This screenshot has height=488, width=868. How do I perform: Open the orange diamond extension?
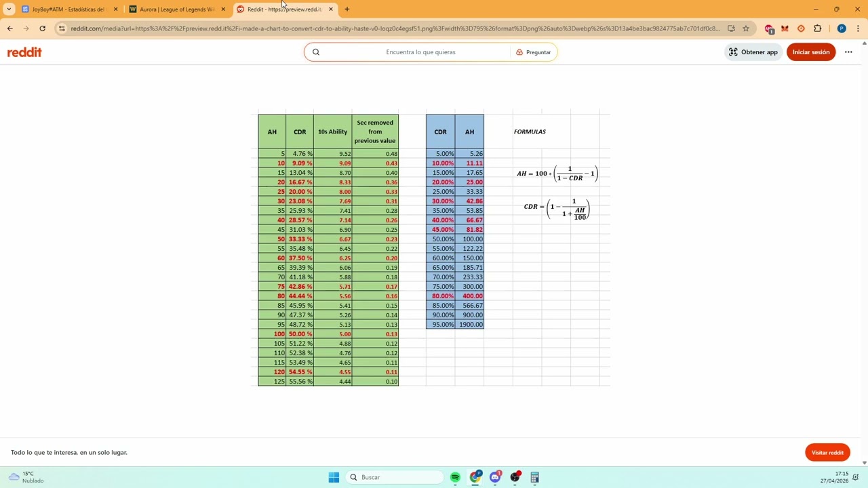click(x=801, y=28)
